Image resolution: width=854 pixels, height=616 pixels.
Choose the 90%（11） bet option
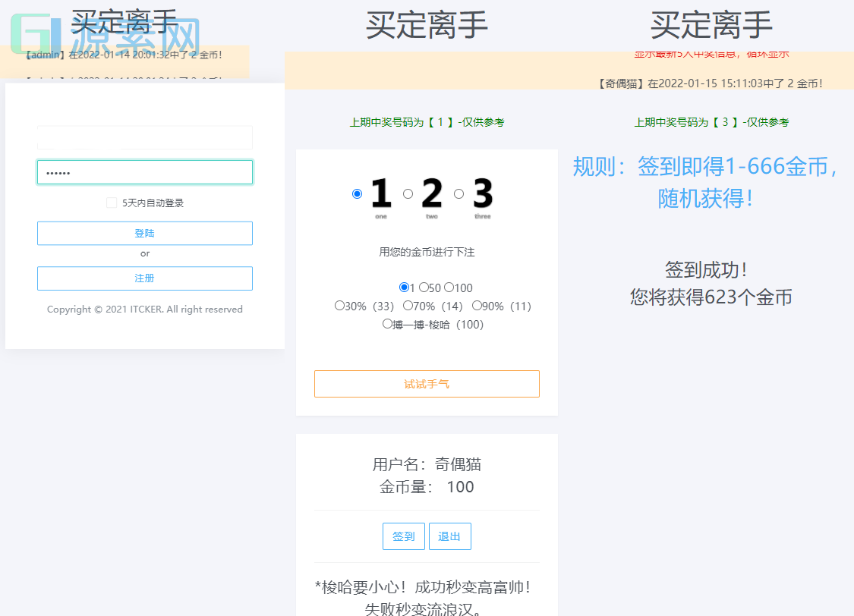click(x=477, y=306)
